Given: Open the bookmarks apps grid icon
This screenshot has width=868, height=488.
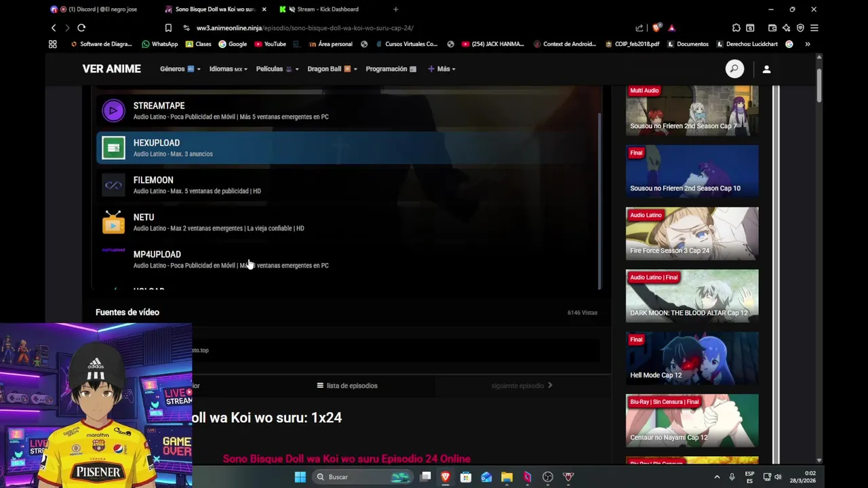Looking at the screenshot, I should click(52, 44).
